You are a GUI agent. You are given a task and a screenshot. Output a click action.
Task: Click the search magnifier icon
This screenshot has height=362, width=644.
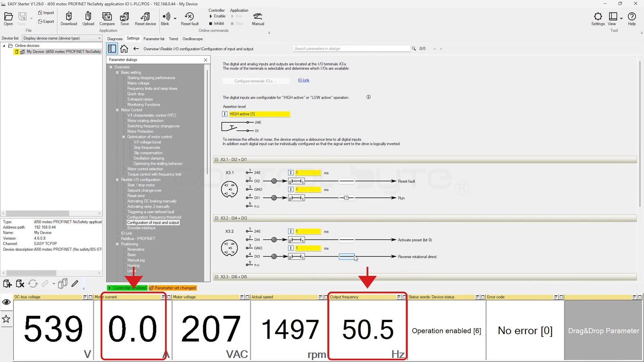414,49
